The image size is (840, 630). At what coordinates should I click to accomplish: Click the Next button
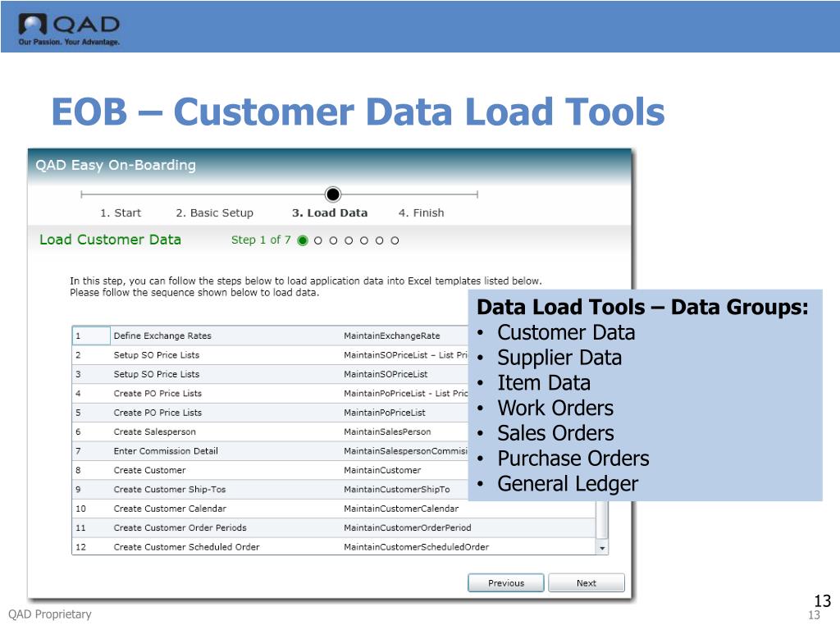586,583
